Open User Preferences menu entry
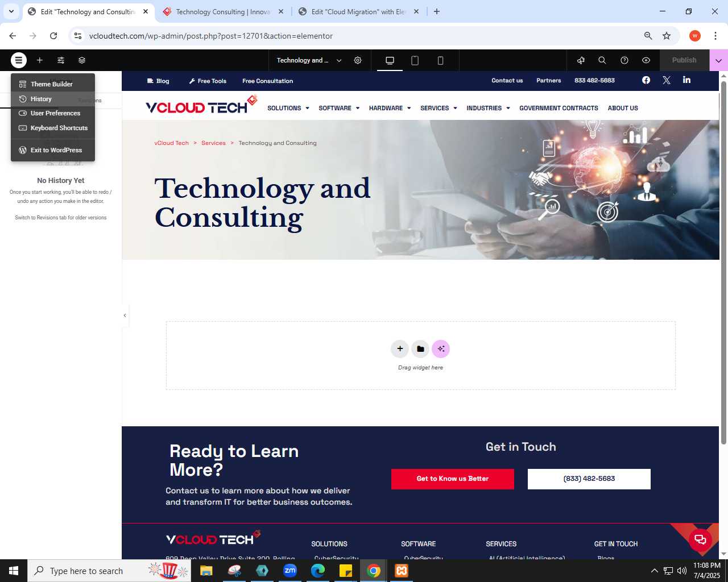728x582 pixels. [x=53, y=113]
